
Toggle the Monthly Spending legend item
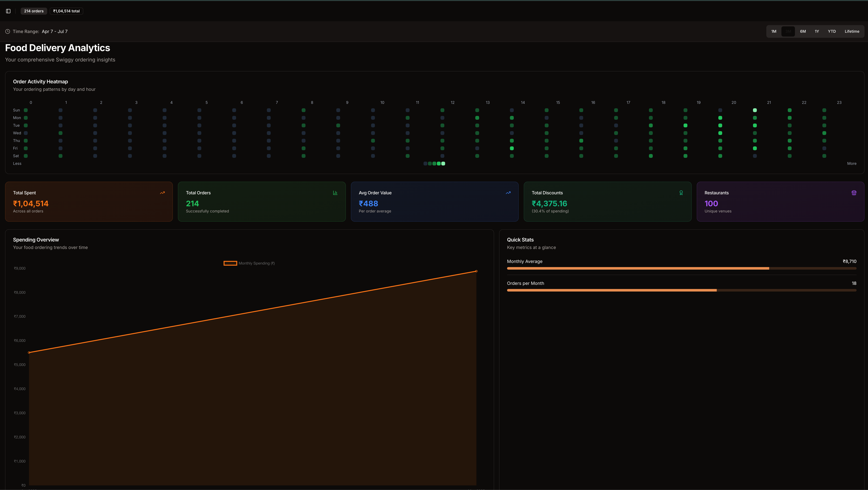249,263
